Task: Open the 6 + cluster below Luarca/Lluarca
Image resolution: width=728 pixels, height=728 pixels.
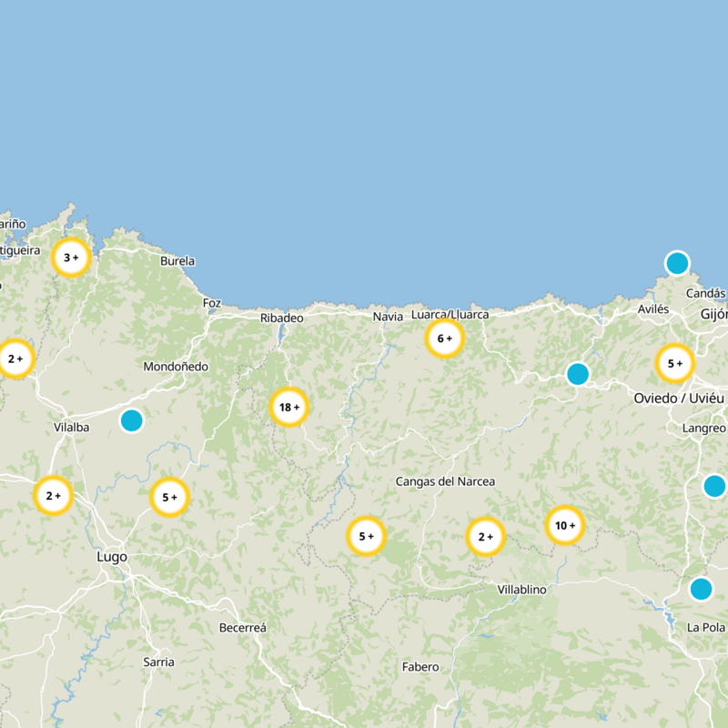Action: 445,339
